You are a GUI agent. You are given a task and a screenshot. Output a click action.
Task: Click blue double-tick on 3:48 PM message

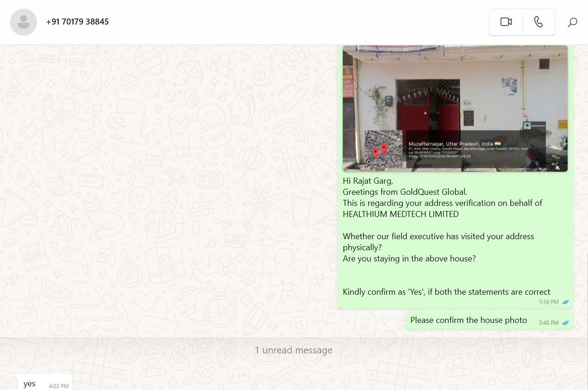(x=565, y=323)
